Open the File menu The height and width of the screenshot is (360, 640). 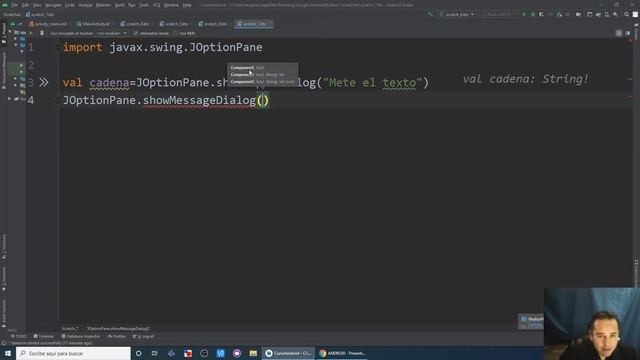[15, 5]
